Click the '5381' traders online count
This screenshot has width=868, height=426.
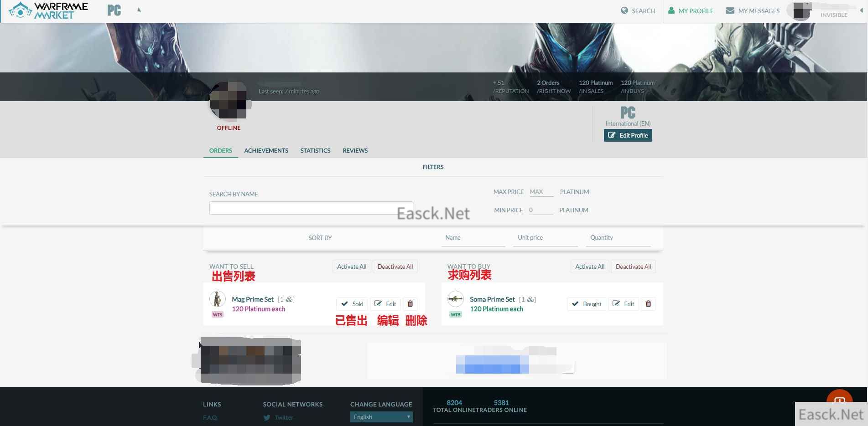click(501, 403)
